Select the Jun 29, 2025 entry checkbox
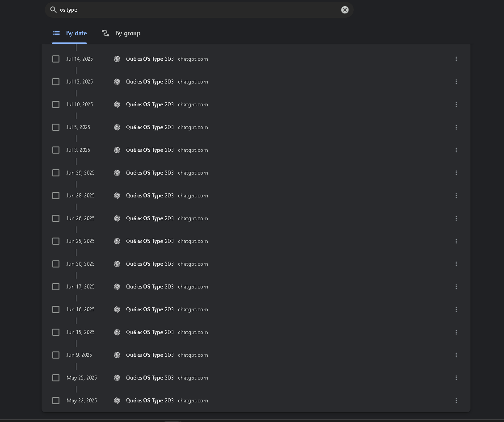This screenshot has width=504, height=422. (56, 173)
